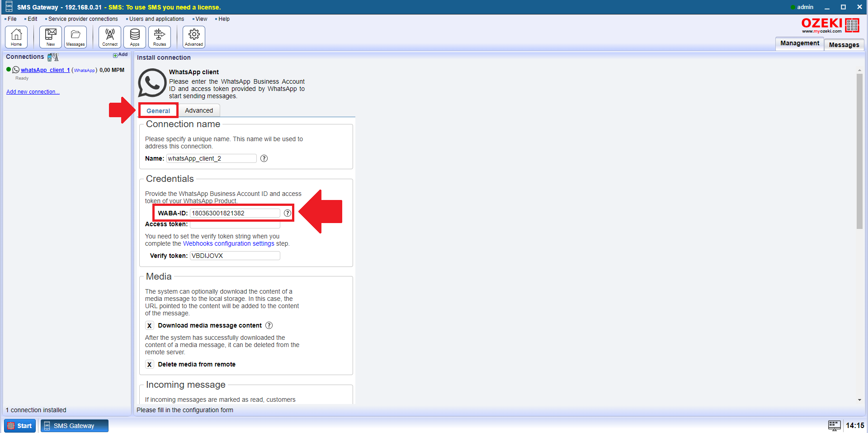Toggle Delete media from remote checkbox
This screenshot has width=868, height=433.
point(150,365)
